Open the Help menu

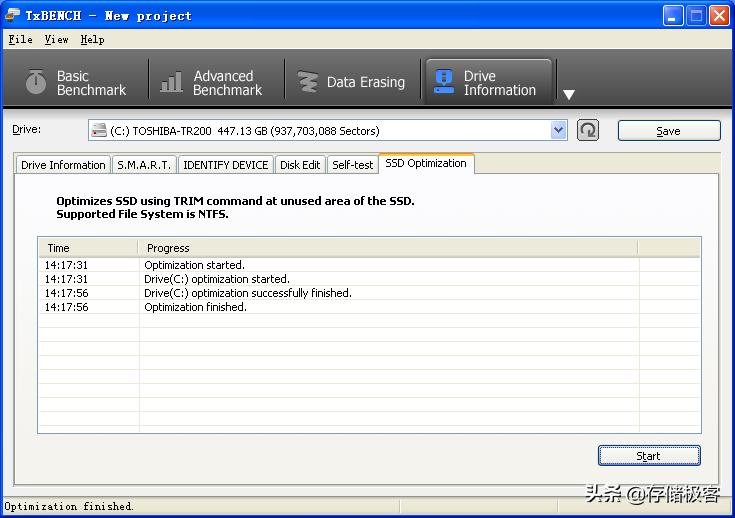[92, 39]
